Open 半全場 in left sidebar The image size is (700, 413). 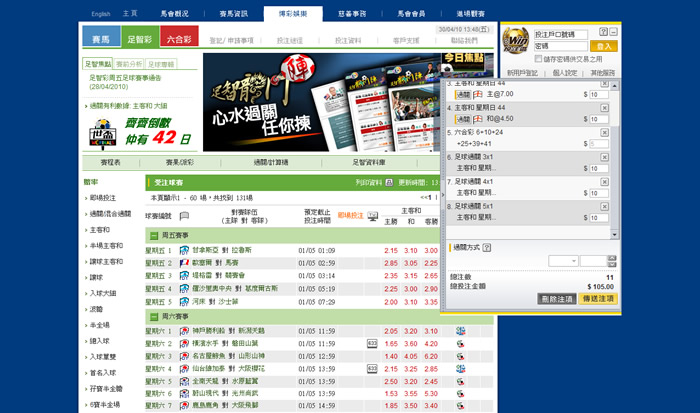coord(99,325)
